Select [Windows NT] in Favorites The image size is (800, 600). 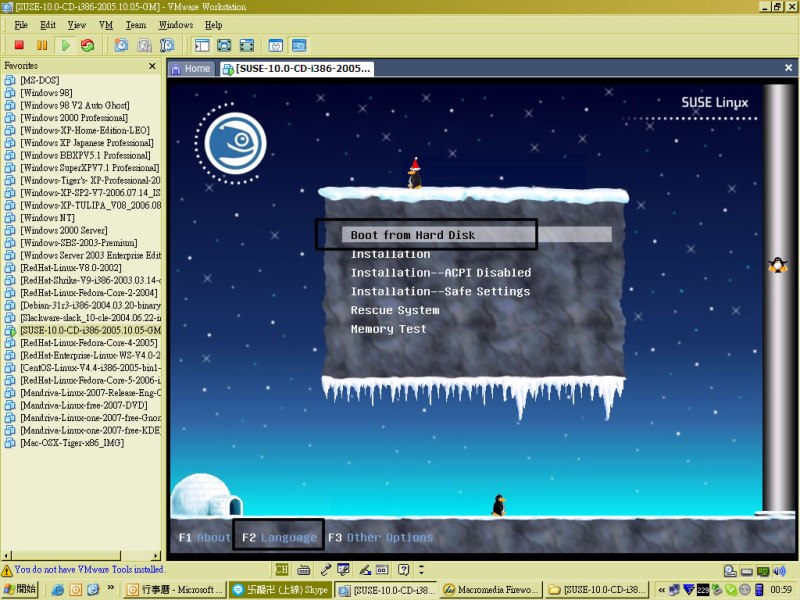[x=47, y=218]
